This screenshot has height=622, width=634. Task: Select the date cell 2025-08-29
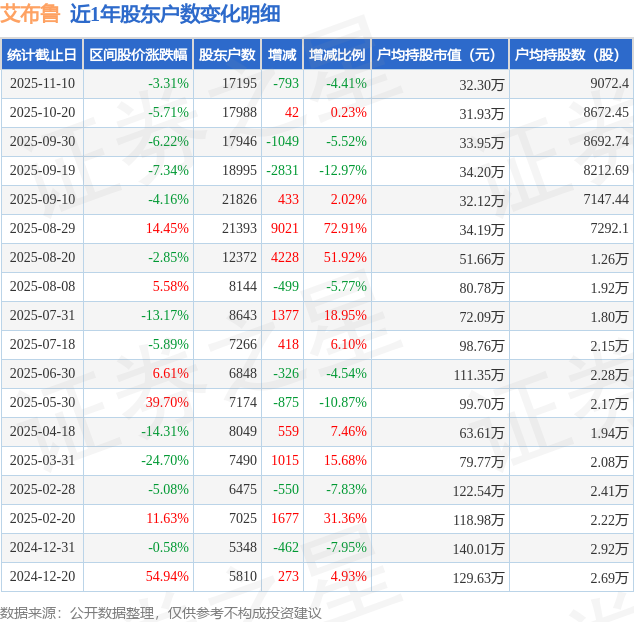tap(42, 228)
